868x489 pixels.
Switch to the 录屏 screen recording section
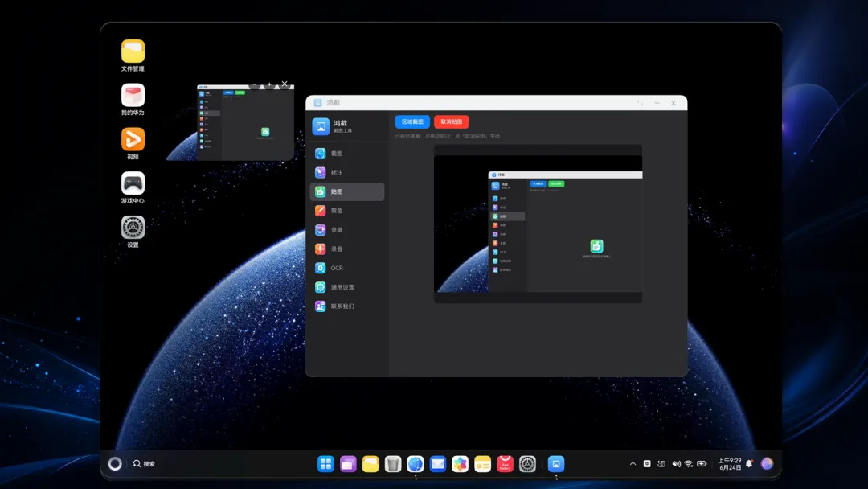coord(346,230)
